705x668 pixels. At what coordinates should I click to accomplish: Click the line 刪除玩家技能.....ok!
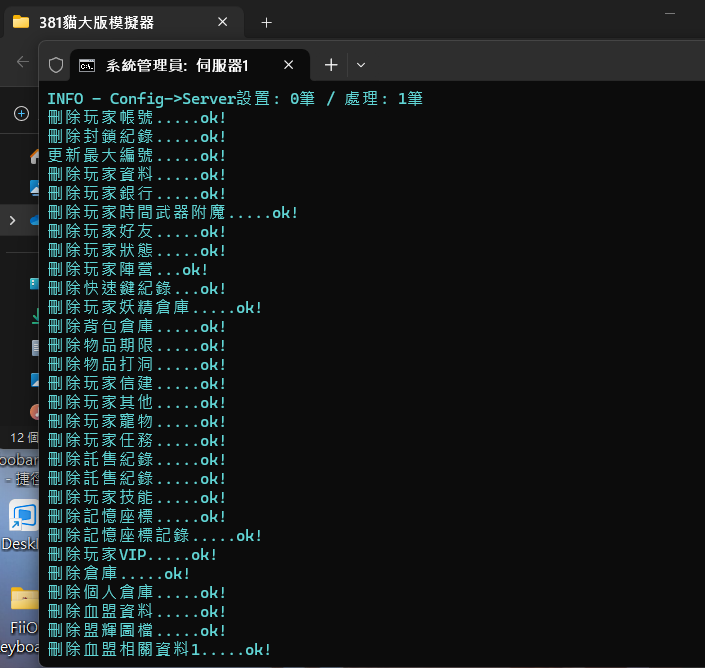pos(137,498)
